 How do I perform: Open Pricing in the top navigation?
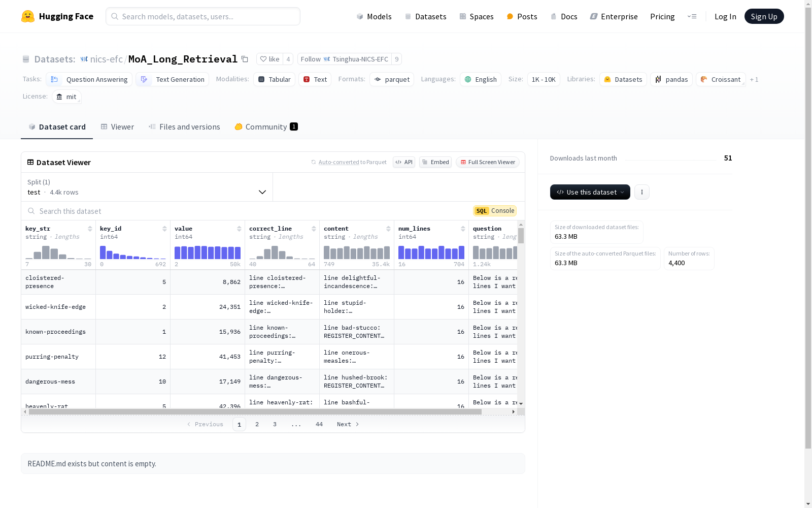662,16
